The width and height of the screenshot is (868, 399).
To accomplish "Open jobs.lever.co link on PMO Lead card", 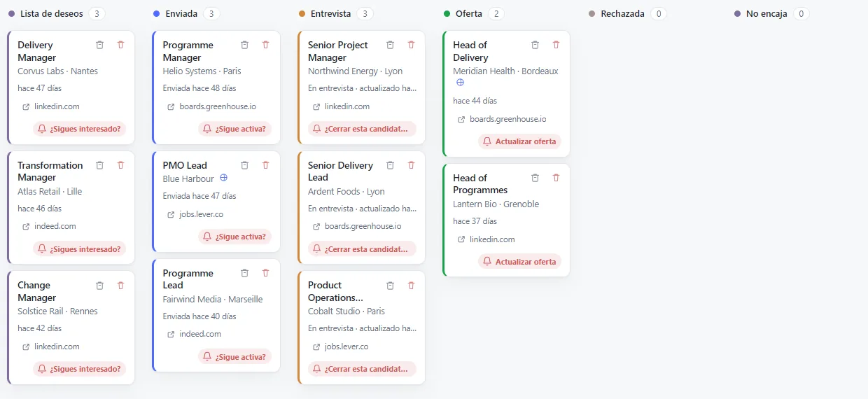I will click(x=195, y=214).
